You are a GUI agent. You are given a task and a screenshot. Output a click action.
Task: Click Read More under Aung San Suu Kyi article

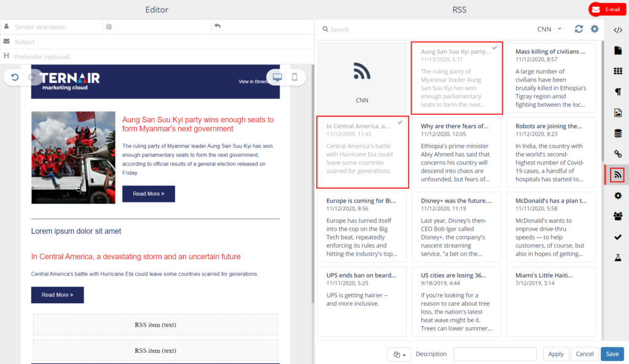pyautogui.click(x=149, y=193)
